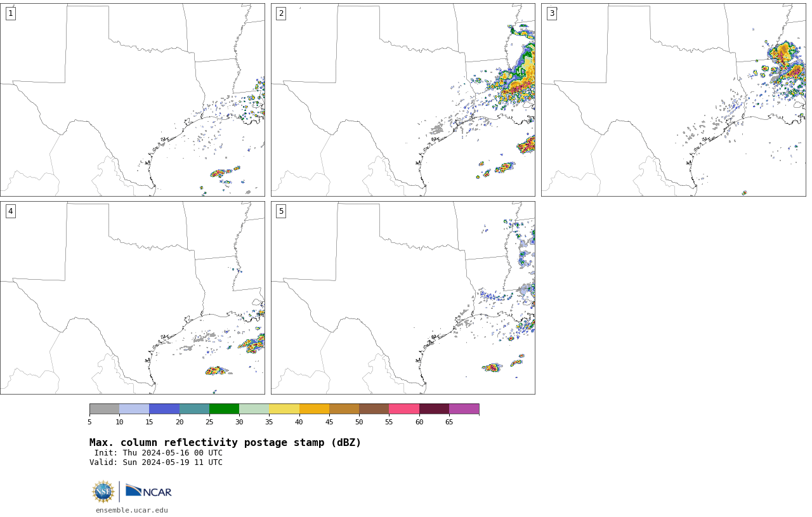Click the orange 40-45 dBZ swatch
The height and width of the screenshot is (517, 812).
pyautogui.click(x=314, y=409)
